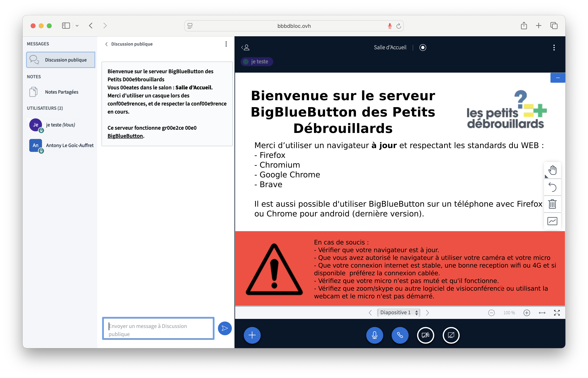
Task: Undo the last whiteboard annotation
Action: (x=552, y=187)
